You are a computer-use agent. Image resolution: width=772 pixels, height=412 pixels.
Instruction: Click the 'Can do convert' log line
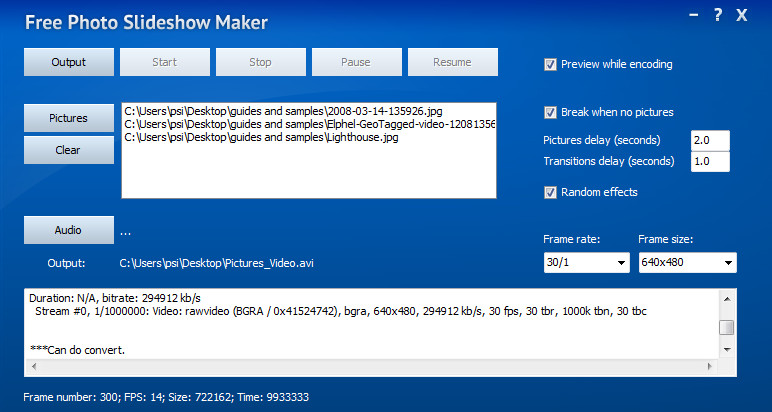77,350
